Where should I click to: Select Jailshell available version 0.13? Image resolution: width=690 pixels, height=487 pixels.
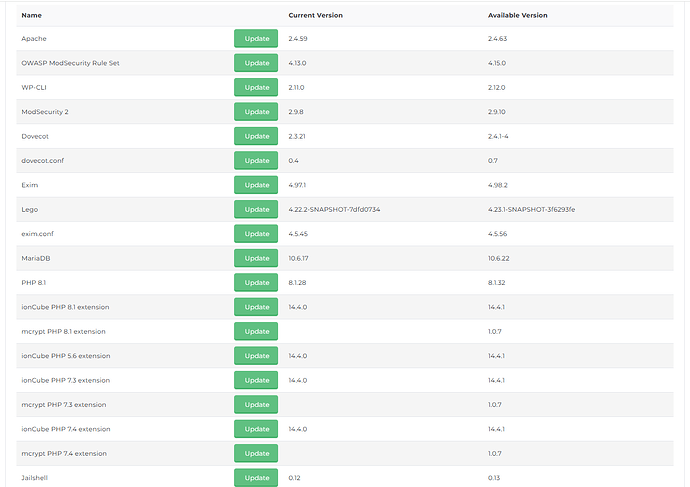[x=494, y=478]
